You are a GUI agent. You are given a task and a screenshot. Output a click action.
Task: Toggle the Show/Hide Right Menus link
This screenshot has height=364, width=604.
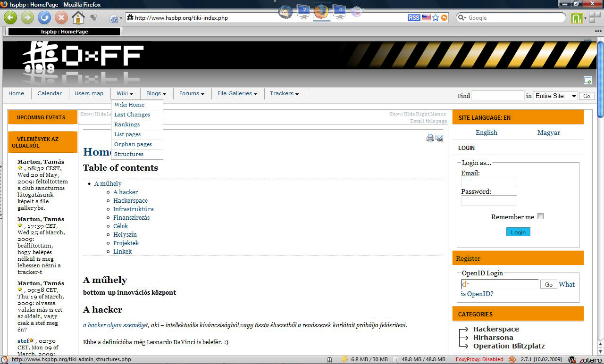tap(417, 114)
